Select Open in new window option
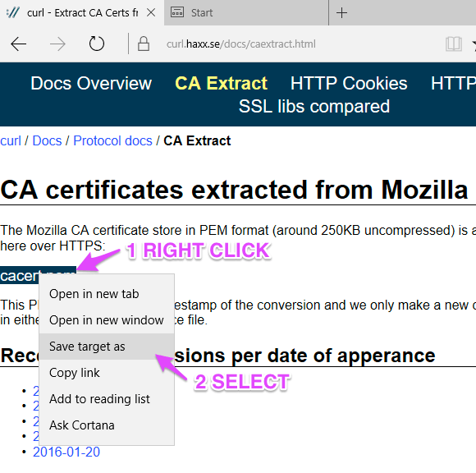The height and width of the screenshot is (473, 476). 107,320
